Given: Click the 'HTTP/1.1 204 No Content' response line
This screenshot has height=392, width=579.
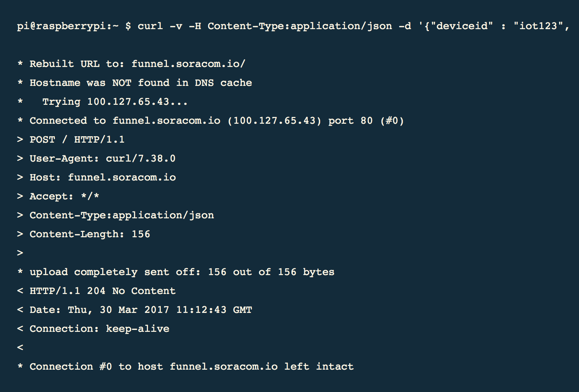Looking at the screenshot, I should 102,291.
